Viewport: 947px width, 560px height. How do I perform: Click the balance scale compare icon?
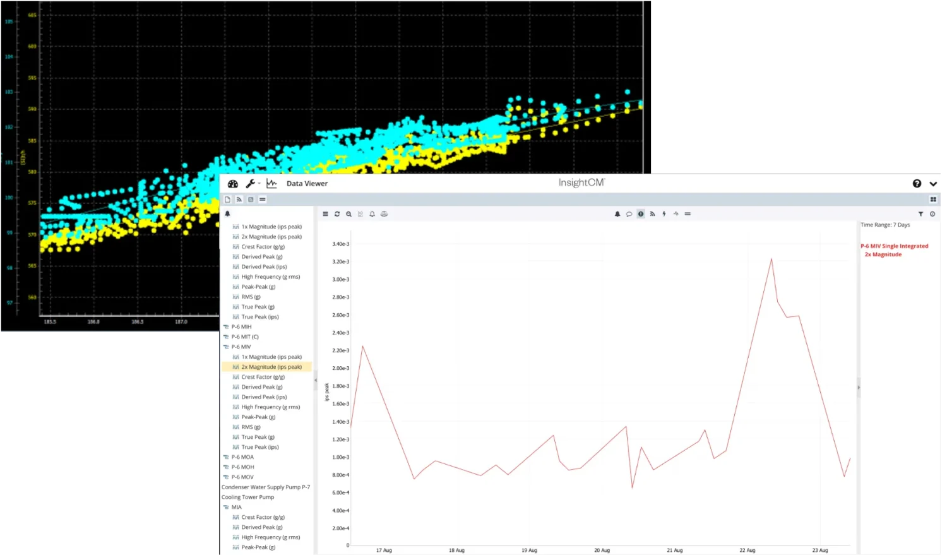384,214
